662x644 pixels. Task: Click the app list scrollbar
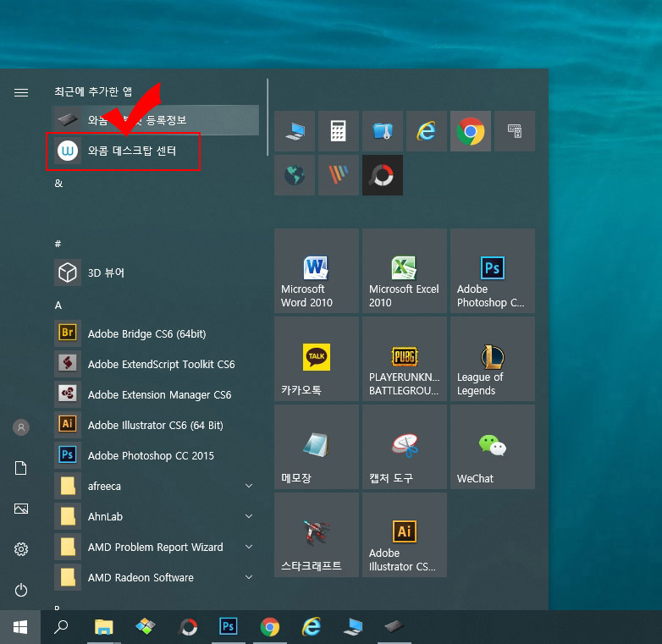pos(268,118)
